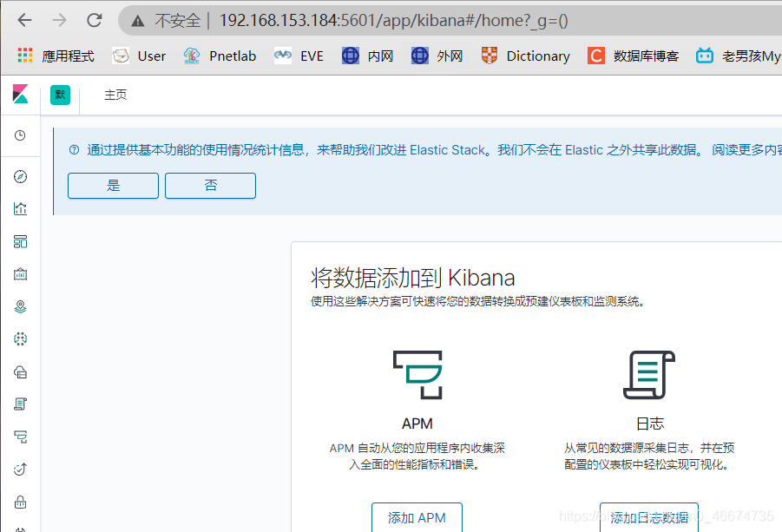Click the Kibana logo

[x=21, y=94]
